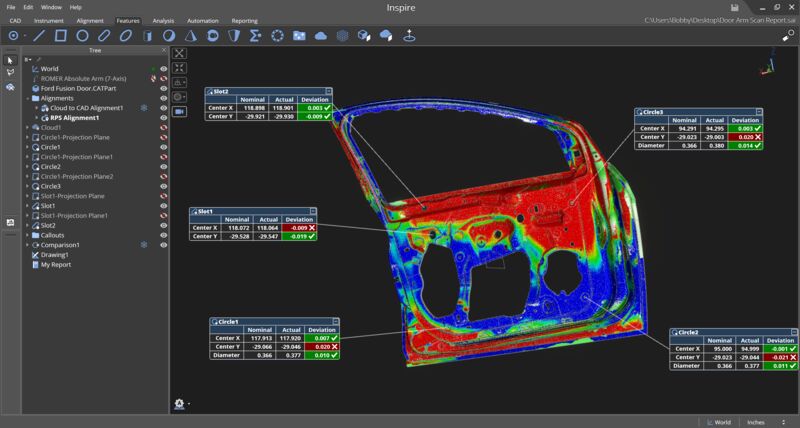
Task: Collapse the Slot2 callout box
Action: coord(329,91)
